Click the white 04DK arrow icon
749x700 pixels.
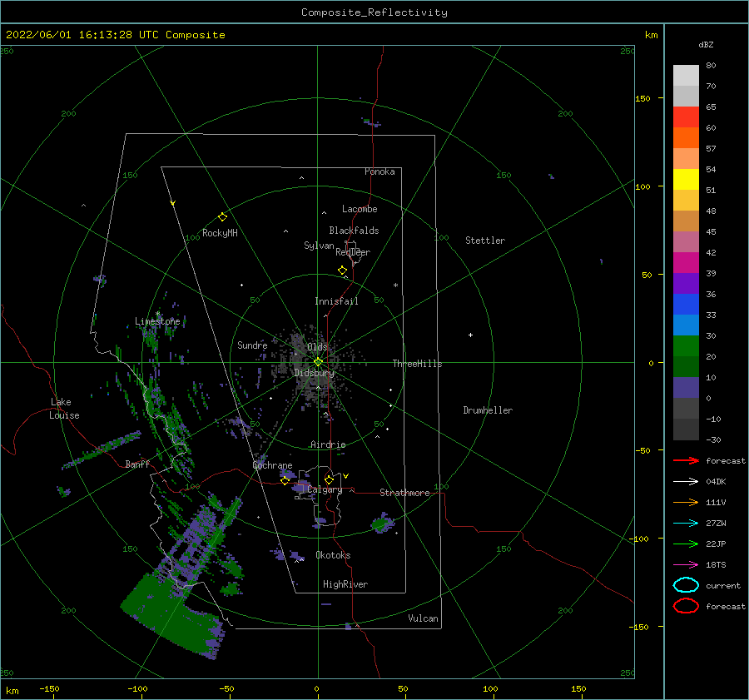coord(686,481)
